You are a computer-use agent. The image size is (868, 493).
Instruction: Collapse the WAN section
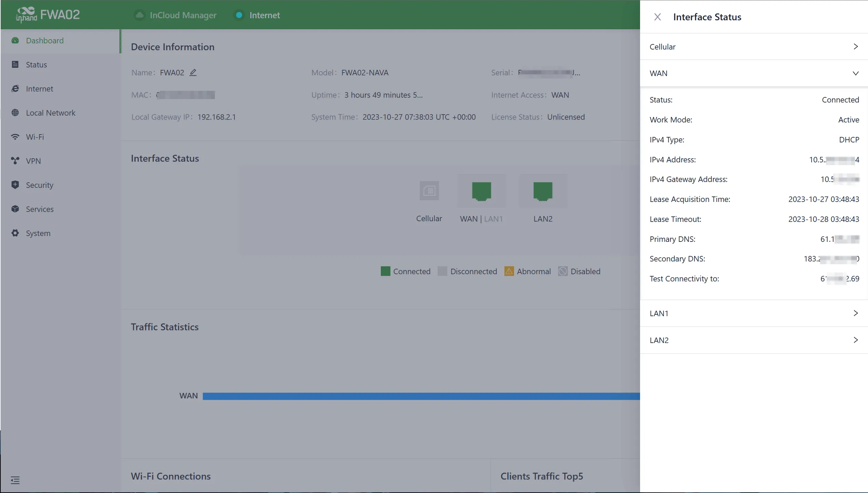point(754,73)
